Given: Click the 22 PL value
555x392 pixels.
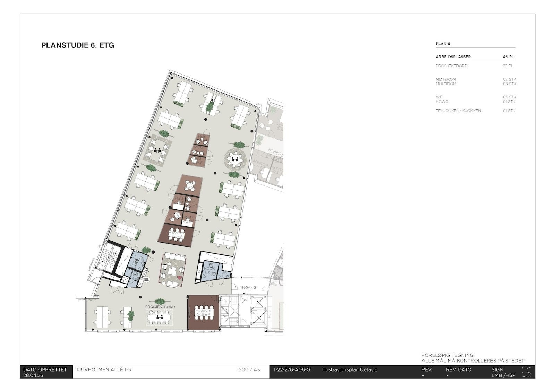Looking at the screenshot, I should 508,66.
